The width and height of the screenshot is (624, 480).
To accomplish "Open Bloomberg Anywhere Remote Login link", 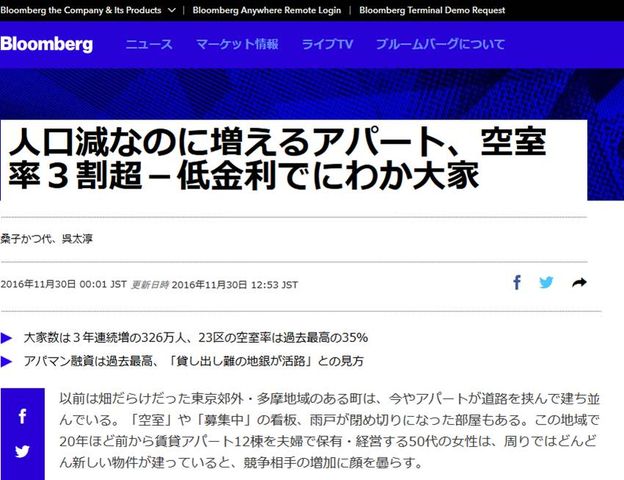I will pyautogui.click(x=267, y=10).
